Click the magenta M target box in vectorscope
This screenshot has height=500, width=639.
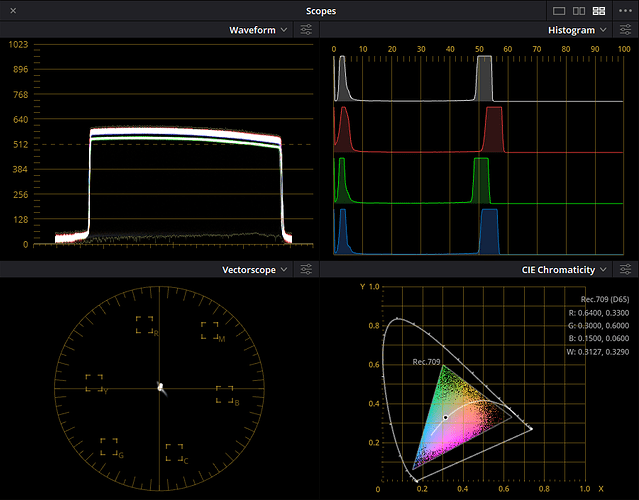pos(209,330)
